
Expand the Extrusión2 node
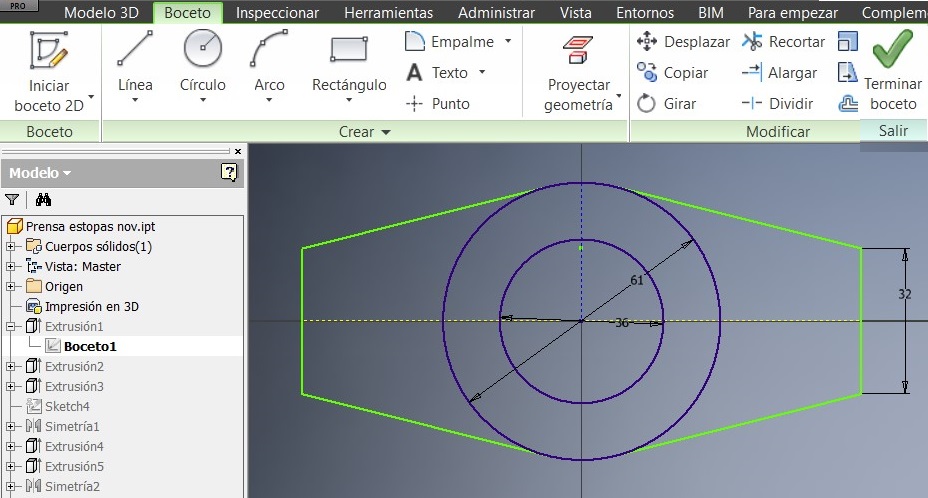10,367
